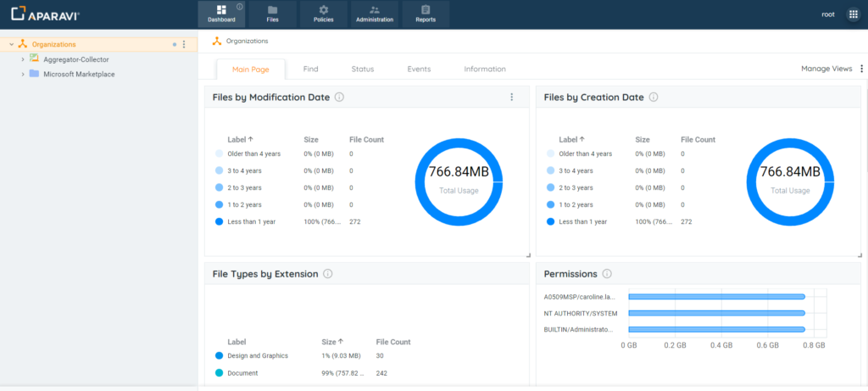The height and width of the screenshot is (391, 868).
Task: Sort Modification Date table by Size
Action: click(311, 140)
